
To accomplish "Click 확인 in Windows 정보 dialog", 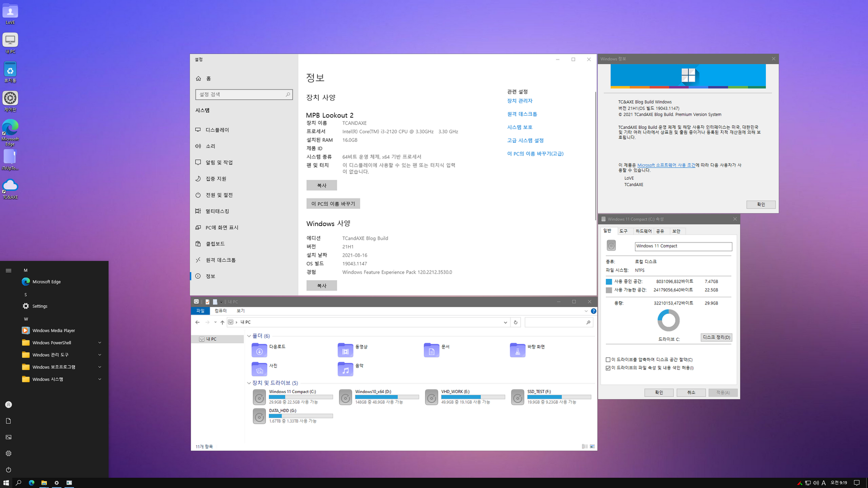I will (x=761, y=204).
